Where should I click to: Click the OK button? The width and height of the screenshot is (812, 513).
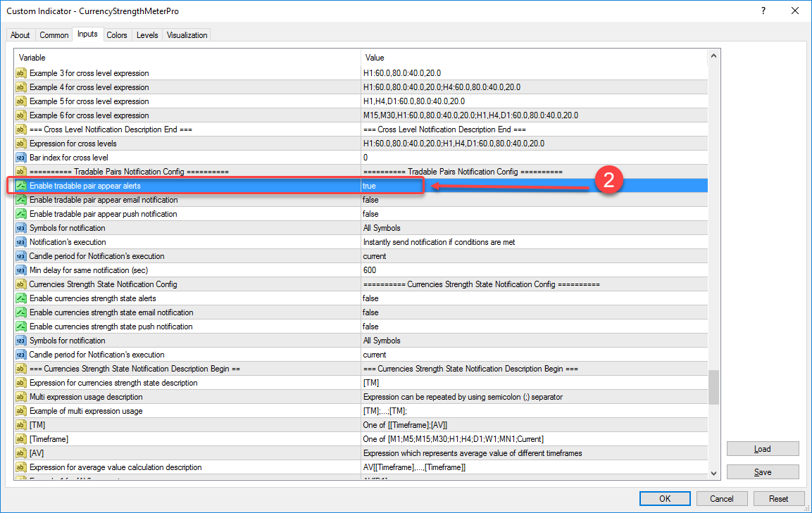tap(665, 498)
